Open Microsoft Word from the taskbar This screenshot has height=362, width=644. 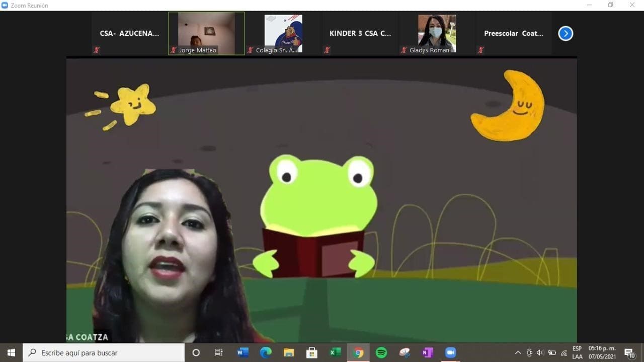[243, 352]
